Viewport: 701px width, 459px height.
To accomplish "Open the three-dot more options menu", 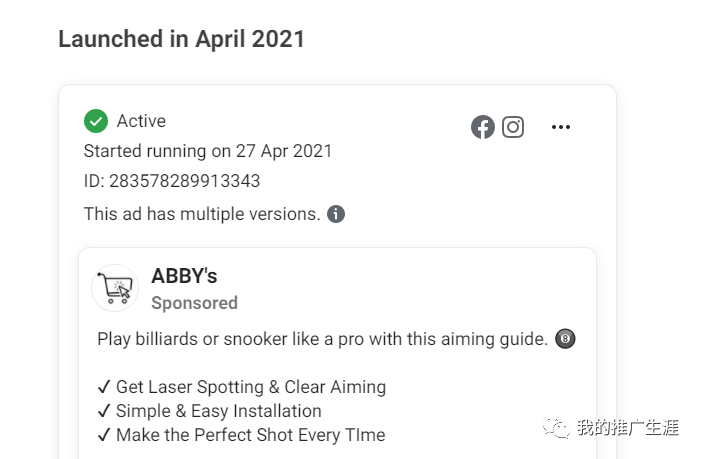I will (x=561, y=127).
